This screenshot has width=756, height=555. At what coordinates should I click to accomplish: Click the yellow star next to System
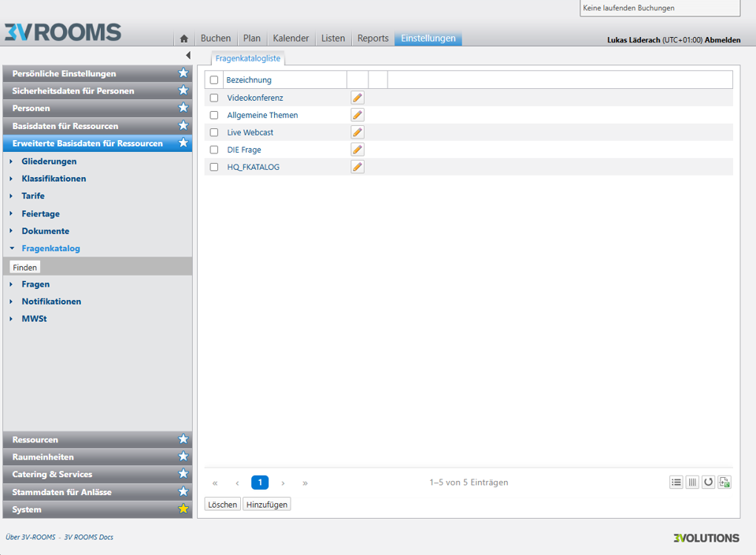tap(183, 509)
